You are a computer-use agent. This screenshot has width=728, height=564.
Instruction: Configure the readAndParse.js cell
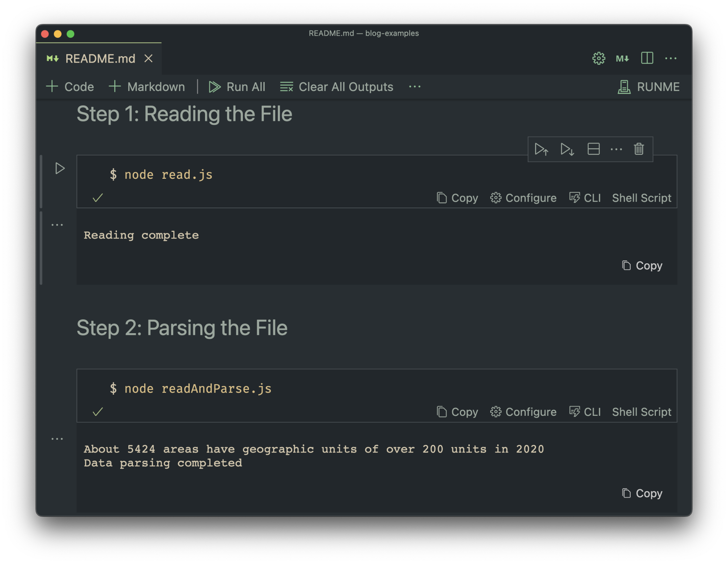523,412
